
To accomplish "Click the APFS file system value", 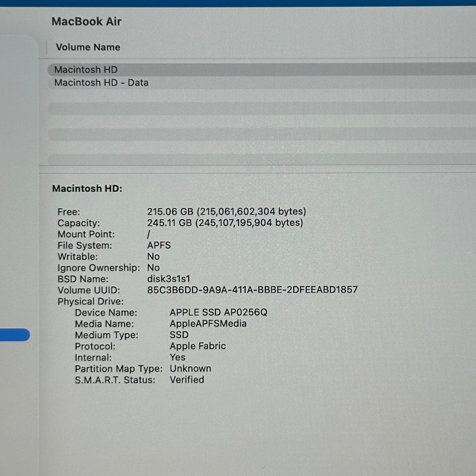I will pos(159,245).
